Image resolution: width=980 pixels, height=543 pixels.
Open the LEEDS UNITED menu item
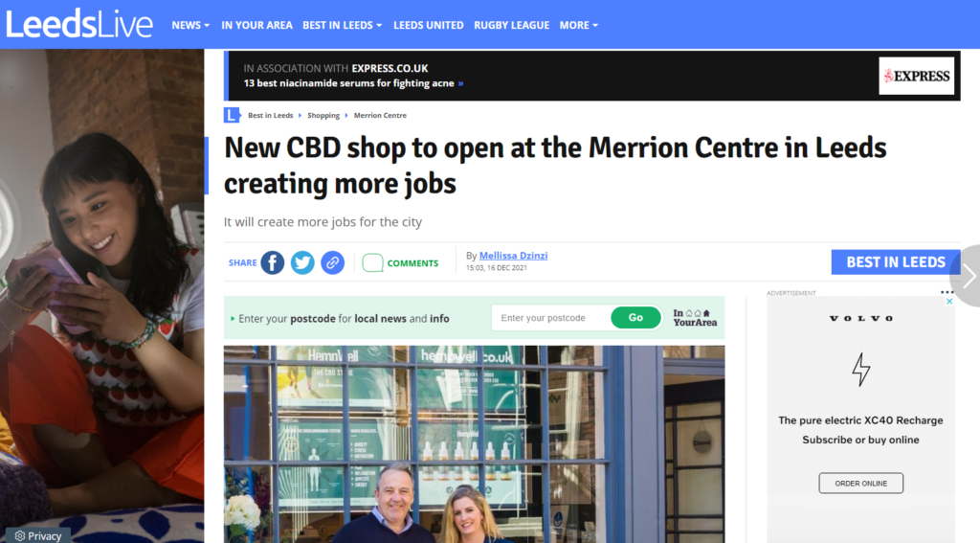click(x=428, y=25)
